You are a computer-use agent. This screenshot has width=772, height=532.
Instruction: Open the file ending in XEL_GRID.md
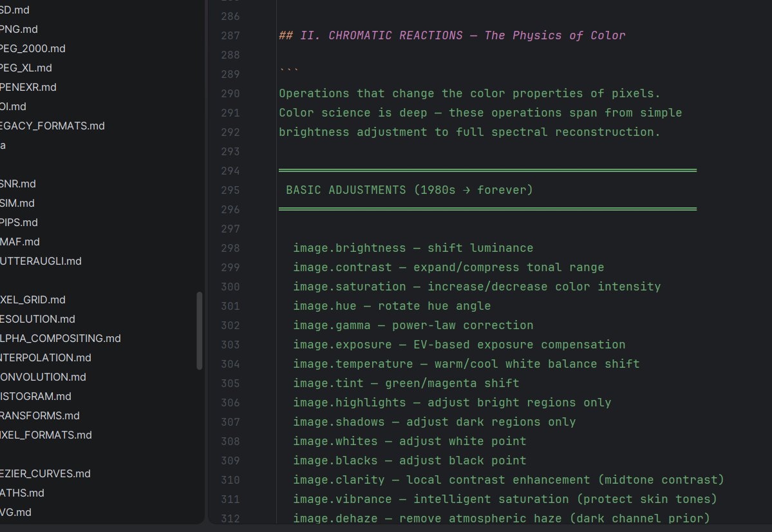click(x=32, y=299)
